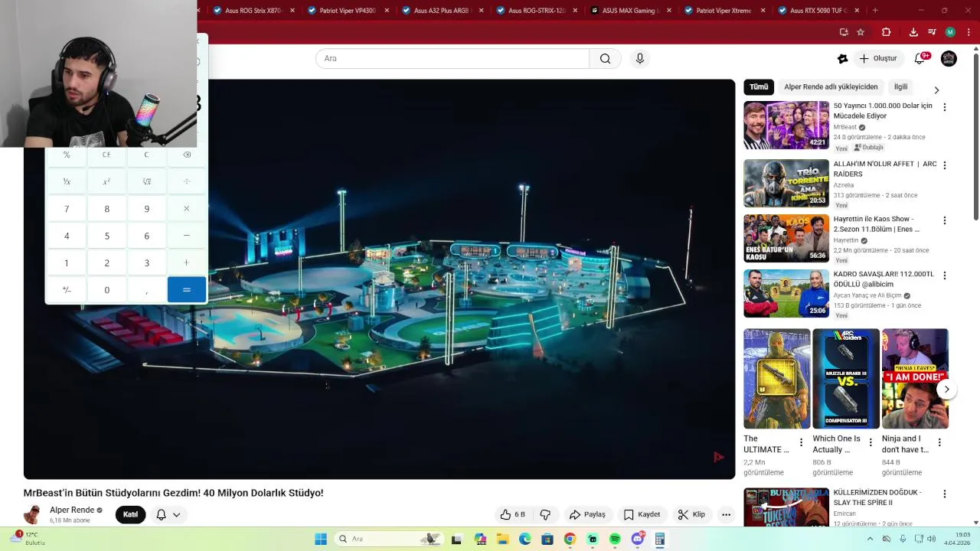The height and width of the screenshot is (551, 980).
Task: Open the media control icon in browser toolbar
Action: [x=932, y=32]
